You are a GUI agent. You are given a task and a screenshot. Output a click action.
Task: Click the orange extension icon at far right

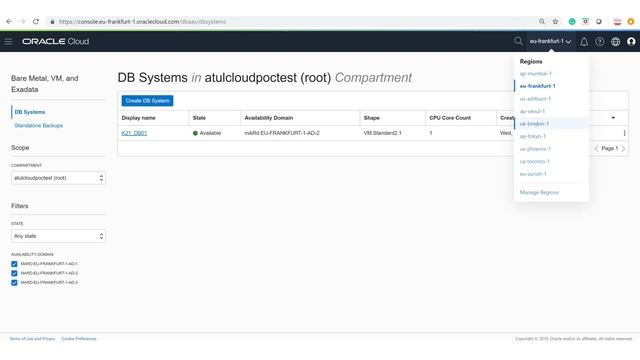(631, 22)
